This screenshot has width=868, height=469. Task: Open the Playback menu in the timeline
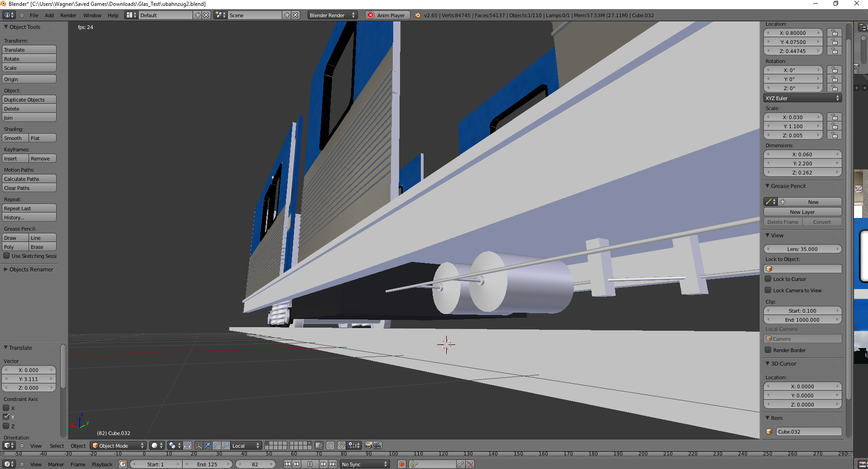point(102,464)
